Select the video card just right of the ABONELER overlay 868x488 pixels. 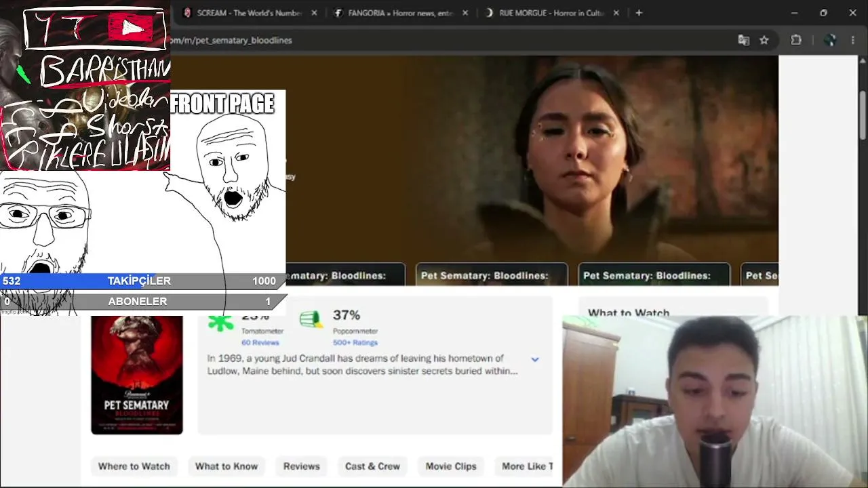(347, 274)
